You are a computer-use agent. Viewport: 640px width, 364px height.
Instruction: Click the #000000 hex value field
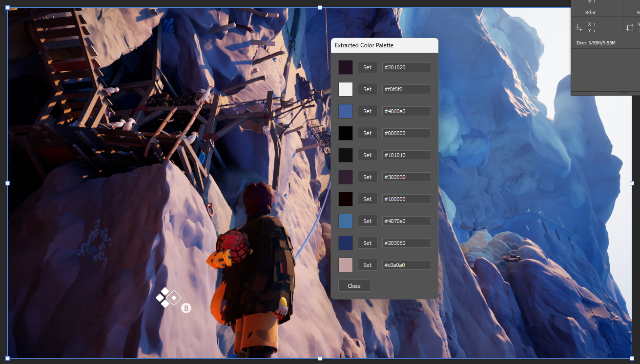[x=406, y=133]
